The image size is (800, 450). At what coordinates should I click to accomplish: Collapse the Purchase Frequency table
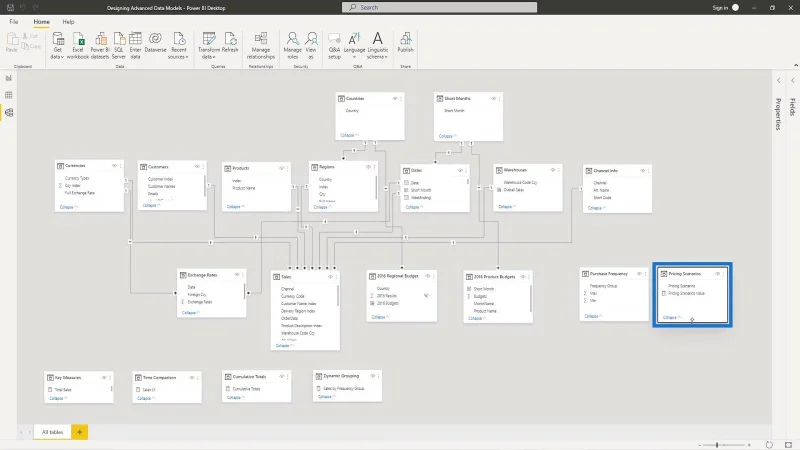click(x=593, y=316)
